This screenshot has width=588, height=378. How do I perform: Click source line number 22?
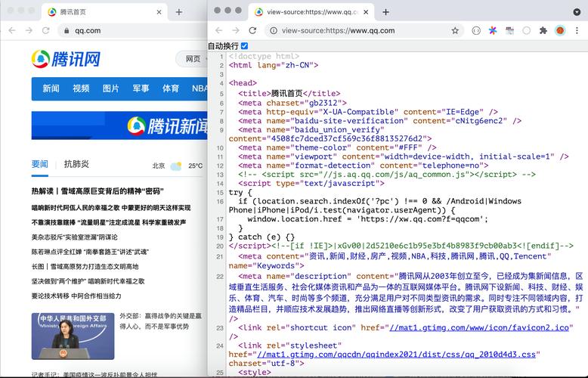click(x=220, y=277)
